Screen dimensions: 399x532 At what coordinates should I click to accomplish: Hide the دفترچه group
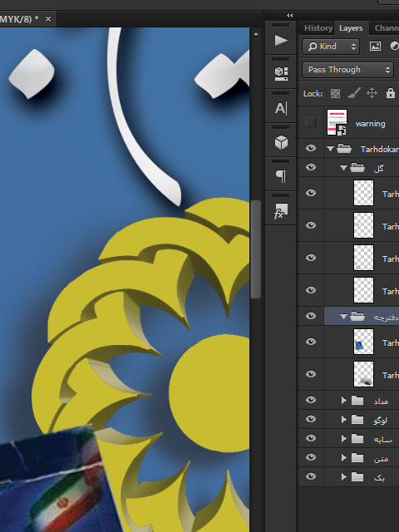click(x=310, y=316)
